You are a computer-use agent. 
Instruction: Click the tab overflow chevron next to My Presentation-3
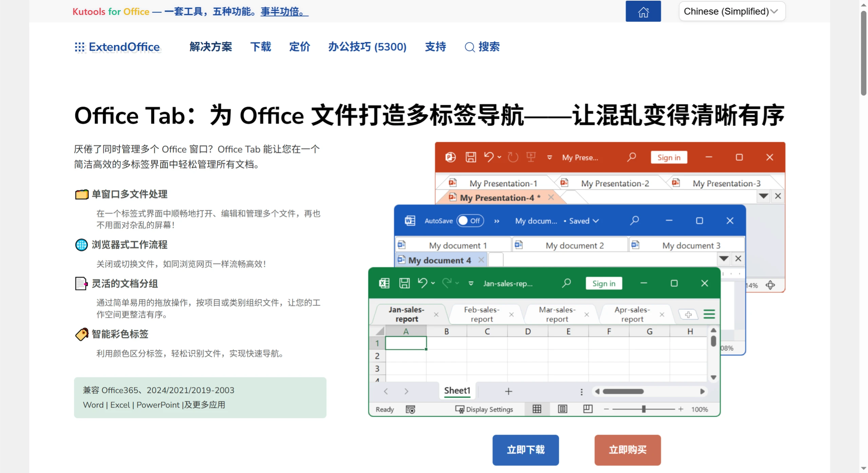763,196
